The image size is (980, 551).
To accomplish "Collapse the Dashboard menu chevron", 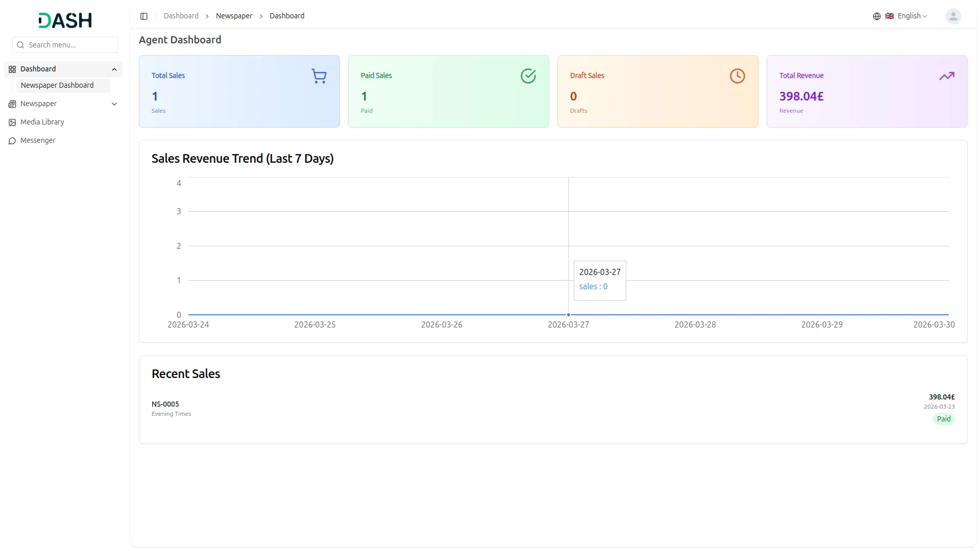I will (114, 69).
